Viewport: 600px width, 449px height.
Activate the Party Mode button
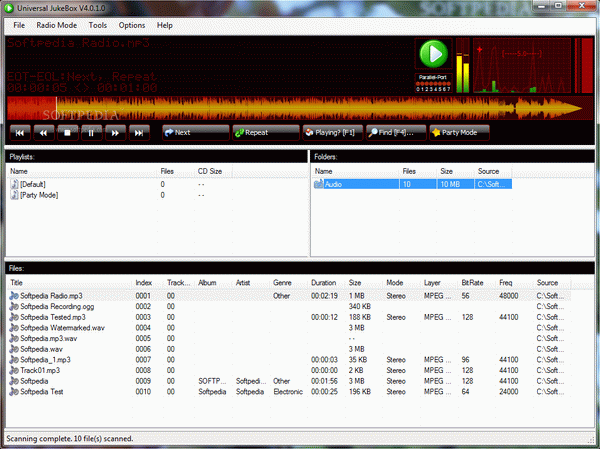click(459, 132)
